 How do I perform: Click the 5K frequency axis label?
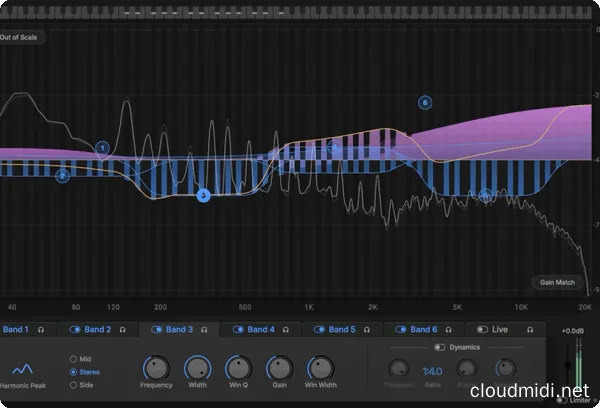(x=457, y=307)
